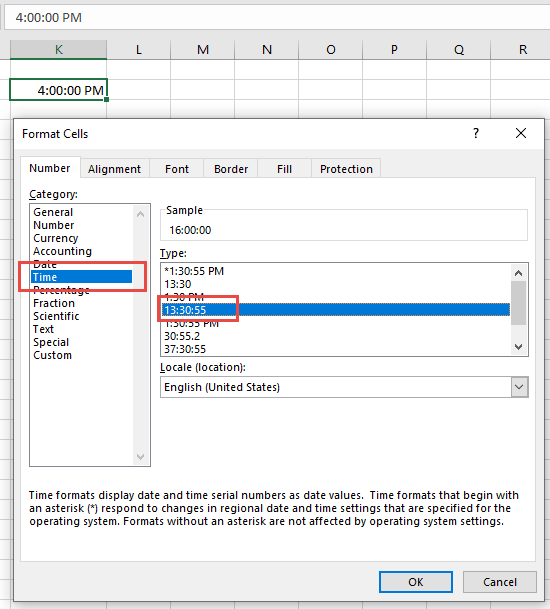Click Type list scroll up arrow
Viewport: 550px width, 609px height.
pos(518,273)
